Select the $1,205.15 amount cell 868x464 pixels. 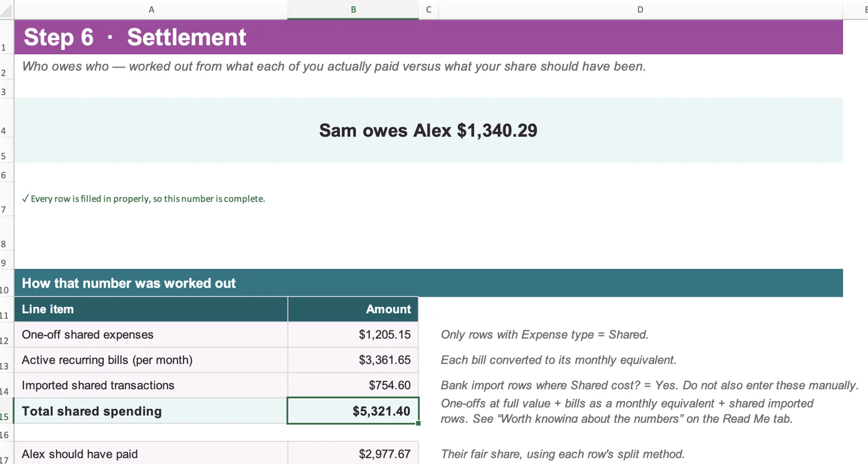point(353,335)
